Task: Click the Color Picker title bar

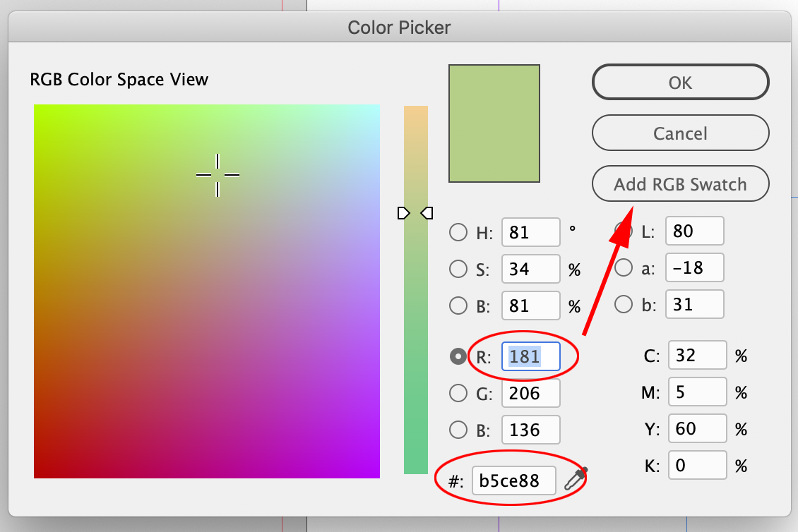Action: pos(399,28)
